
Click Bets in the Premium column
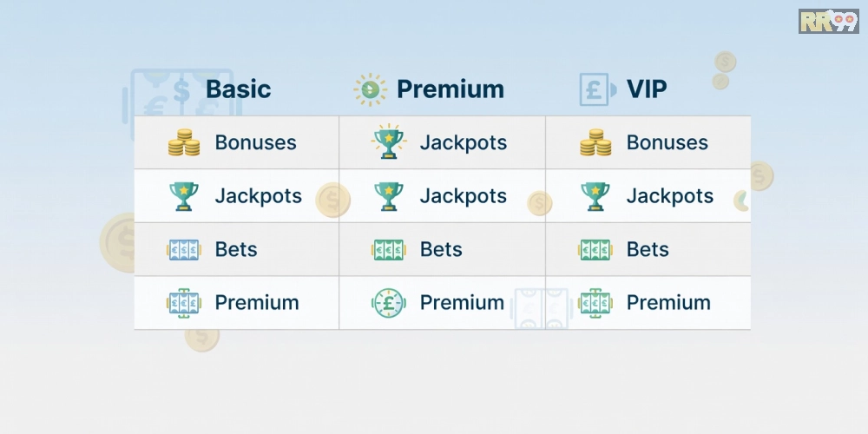click(x=441, y=250)
